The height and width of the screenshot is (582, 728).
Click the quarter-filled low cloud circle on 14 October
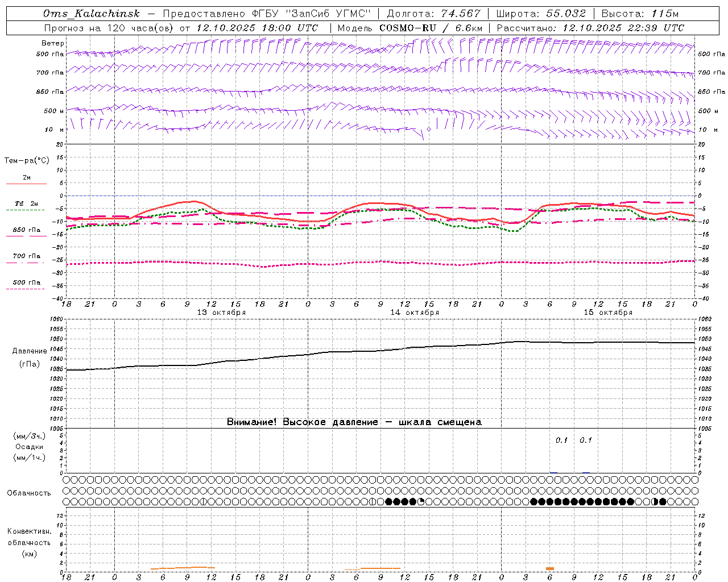tap(421, 501)
